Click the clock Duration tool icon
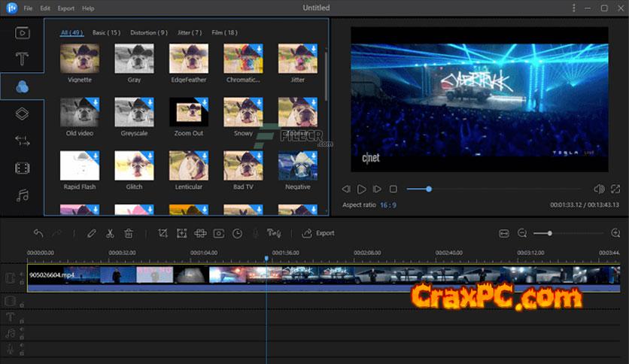This screenshot has width=629, height=364. (237, 233)
